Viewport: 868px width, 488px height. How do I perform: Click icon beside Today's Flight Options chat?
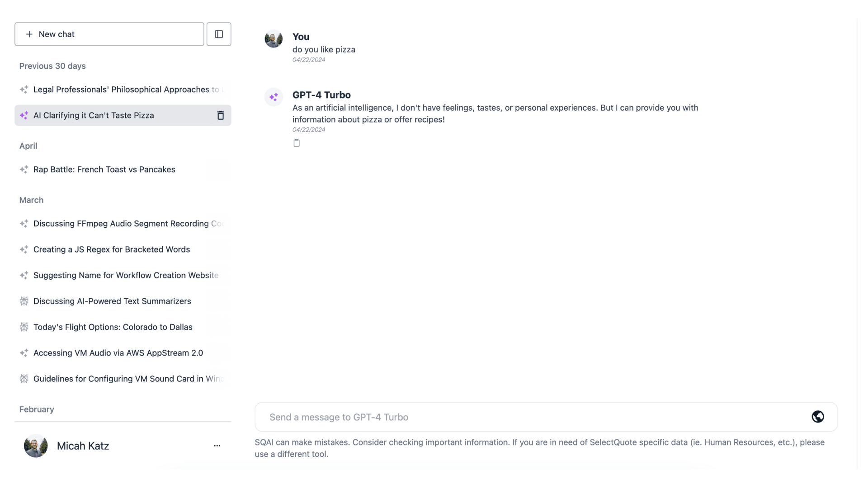(x=24, y=327)
